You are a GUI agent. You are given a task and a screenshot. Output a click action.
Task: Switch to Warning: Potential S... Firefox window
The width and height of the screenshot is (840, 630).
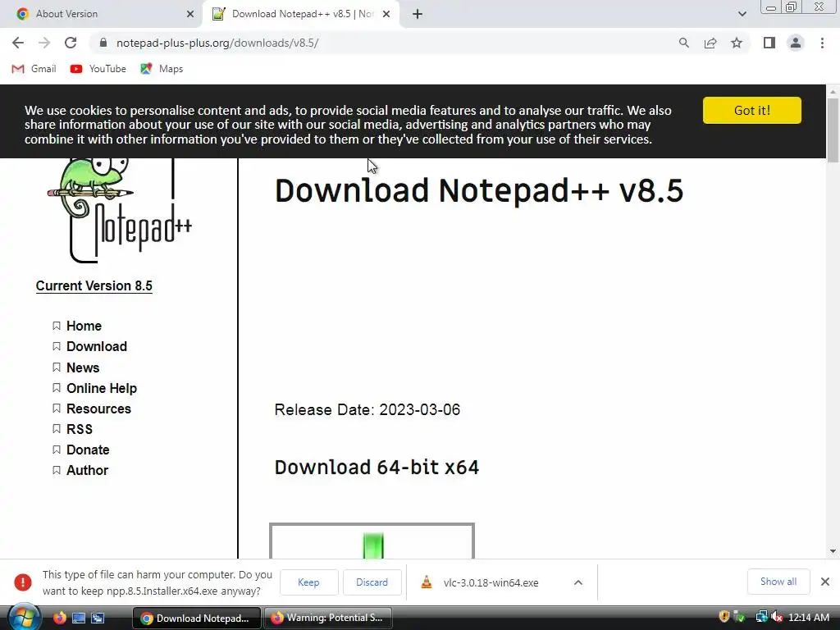point(328,619)
